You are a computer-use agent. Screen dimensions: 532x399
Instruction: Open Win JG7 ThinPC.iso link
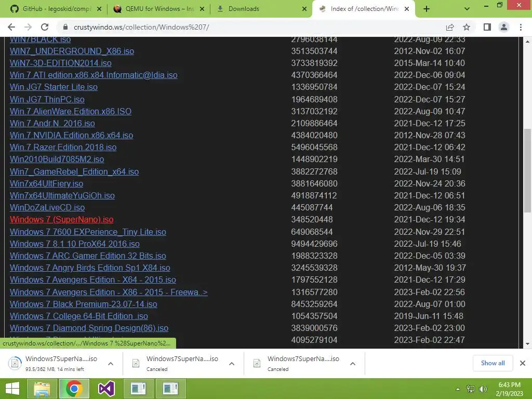(x=47, y=99)
